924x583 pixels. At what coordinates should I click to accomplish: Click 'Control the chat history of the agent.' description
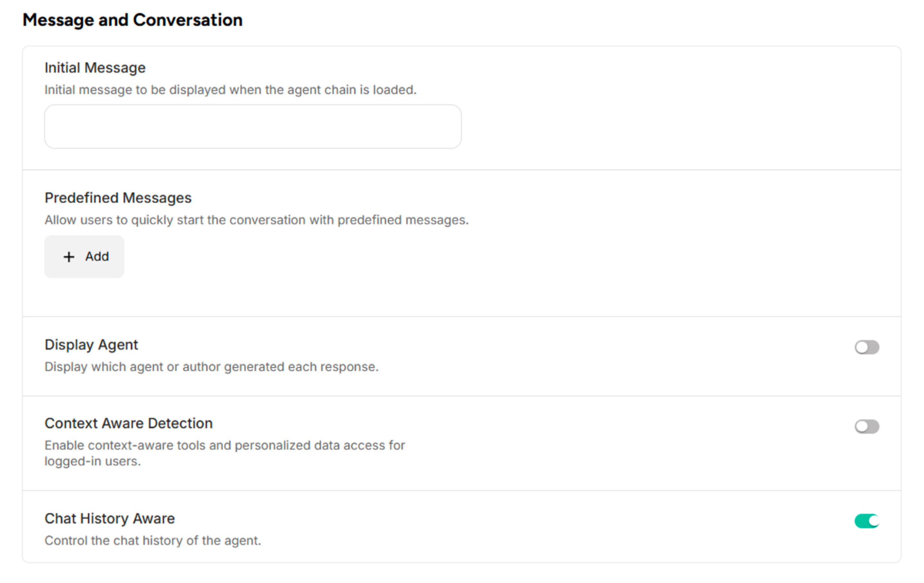click(153, 541)
